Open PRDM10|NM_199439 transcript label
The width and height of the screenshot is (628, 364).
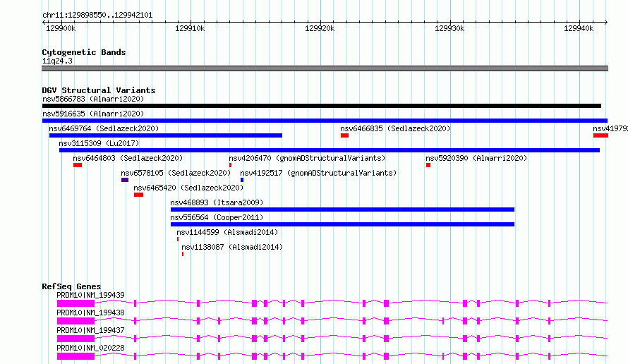90,295
